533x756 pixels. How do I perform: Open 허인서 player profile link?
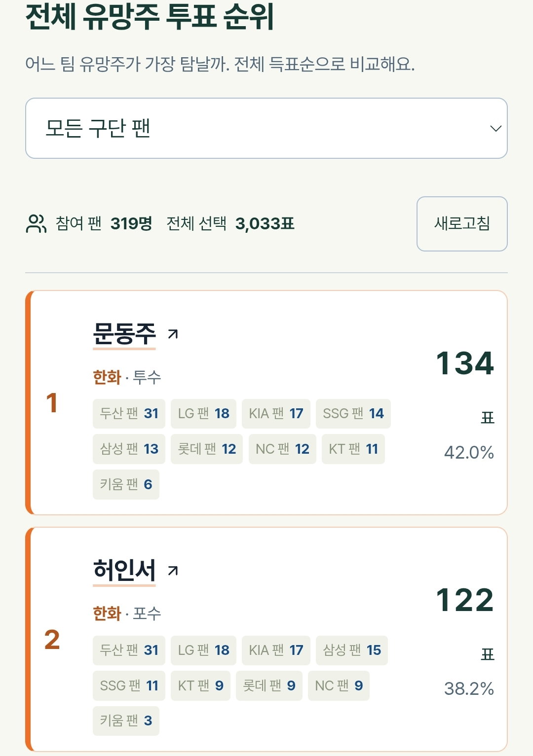tap(124, 571)
